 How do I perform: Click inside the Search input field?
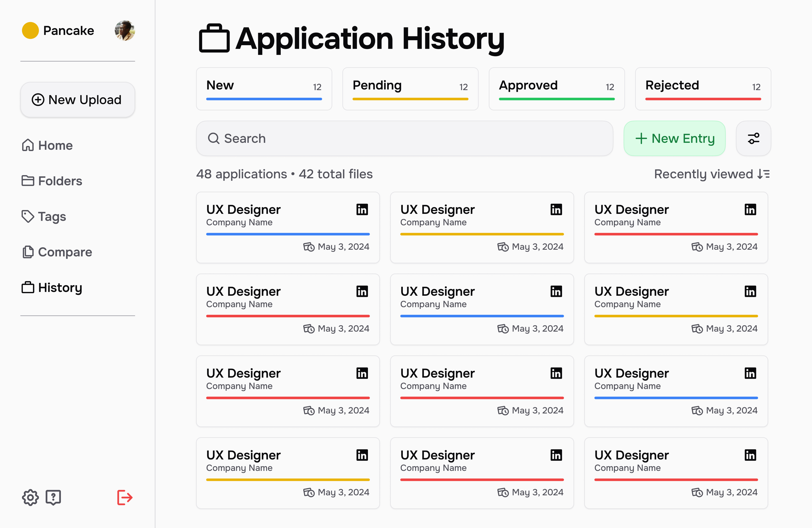[x=375, y=138]
